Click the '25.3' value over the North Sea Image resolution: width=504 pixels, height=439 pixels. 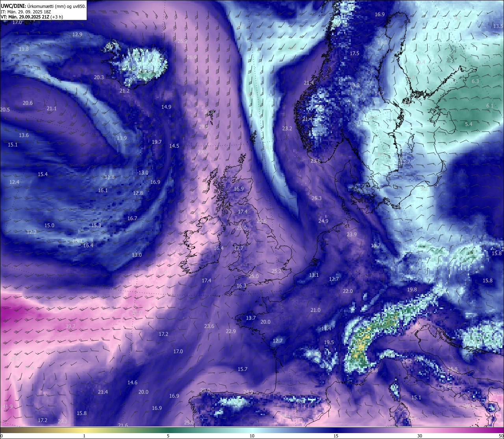pyautogui.click(x=317, y=198)
